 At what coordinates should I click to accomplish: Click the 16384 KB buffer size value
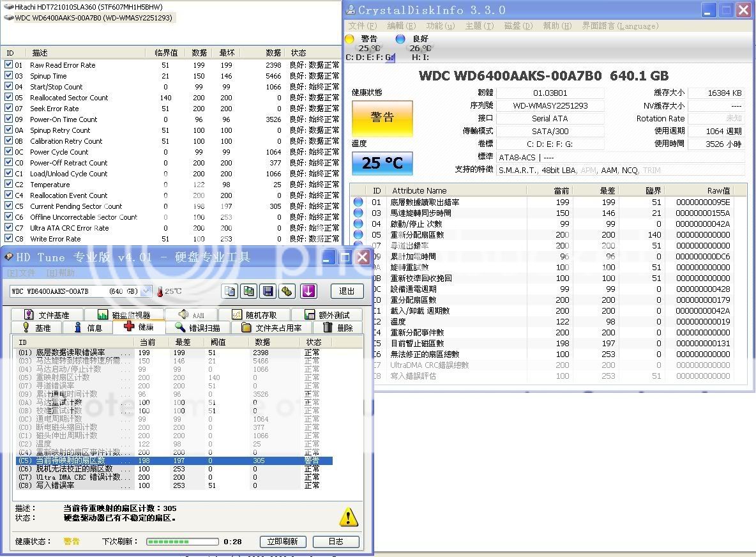click(x=715, y=93)
